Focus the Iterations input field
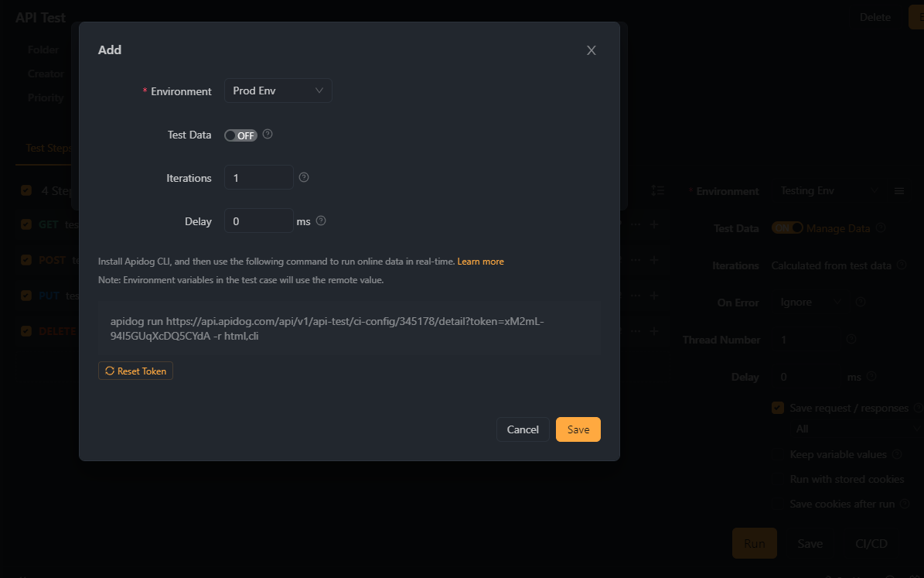 coord(259,177)
